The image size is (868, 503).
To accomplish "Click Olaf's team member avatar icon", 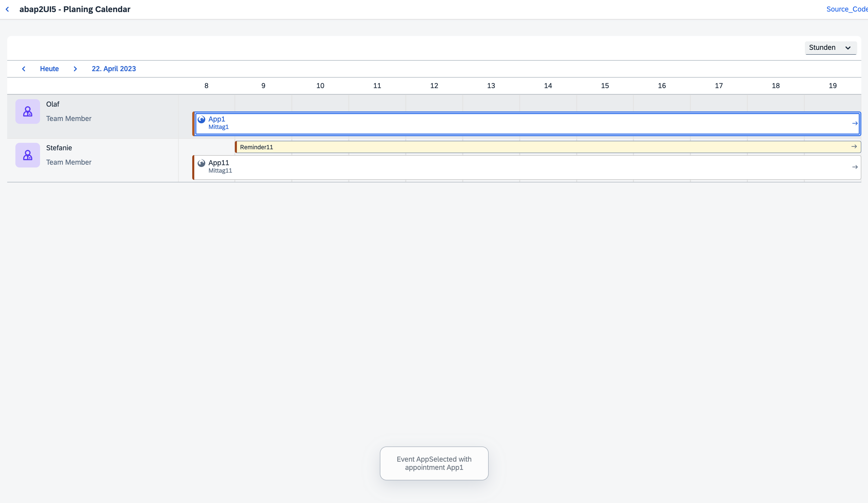I will point(27,111).
